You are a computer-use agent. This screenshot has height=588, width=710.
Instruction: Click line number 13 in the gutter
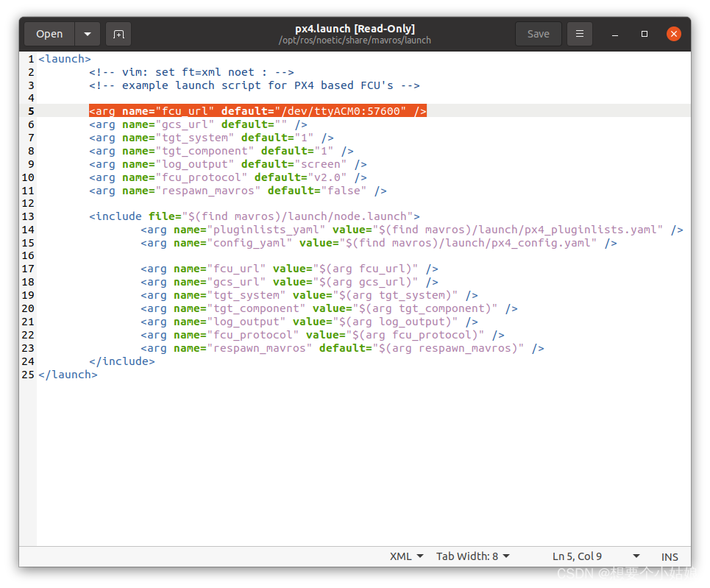(28, 216)
